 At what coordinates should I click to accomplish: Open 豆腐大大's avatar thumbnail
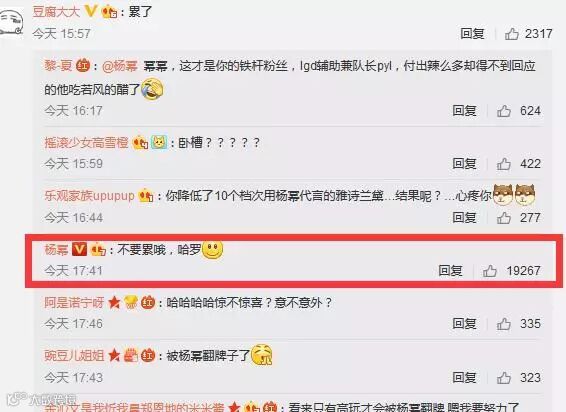click(x=11, y=22)
